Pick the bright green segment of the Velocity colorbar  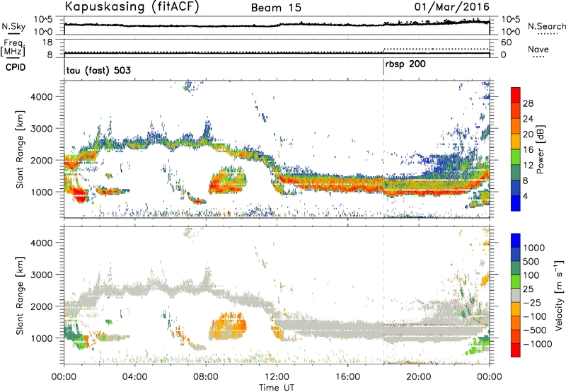[x=516, y=282]
